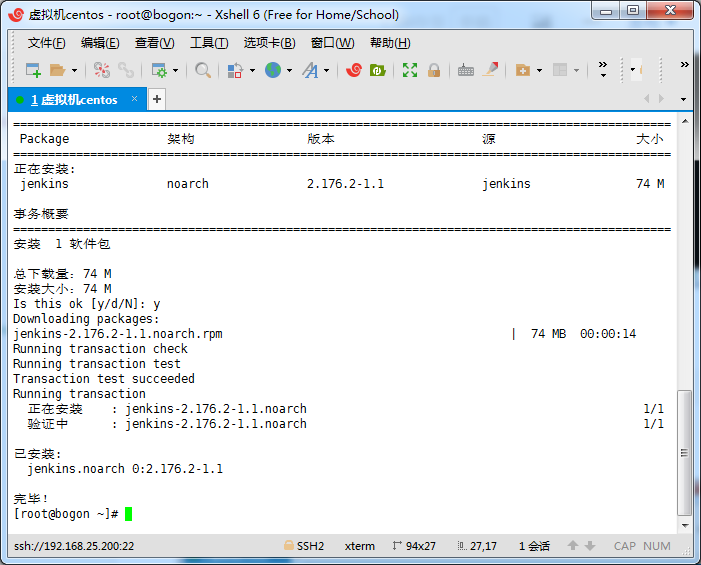Close the 虚拟机centos tab
The height and width of the screenshot is (565, 701).
pos(135,99)
